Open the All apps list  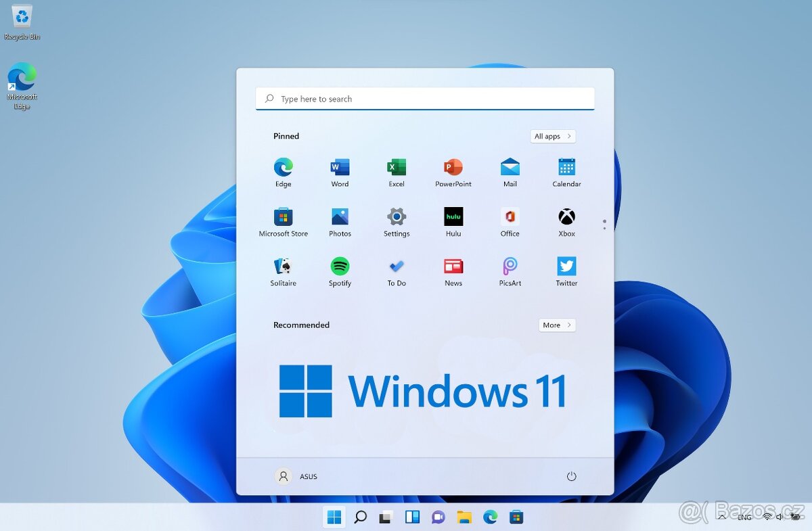(x=553, y=136)
